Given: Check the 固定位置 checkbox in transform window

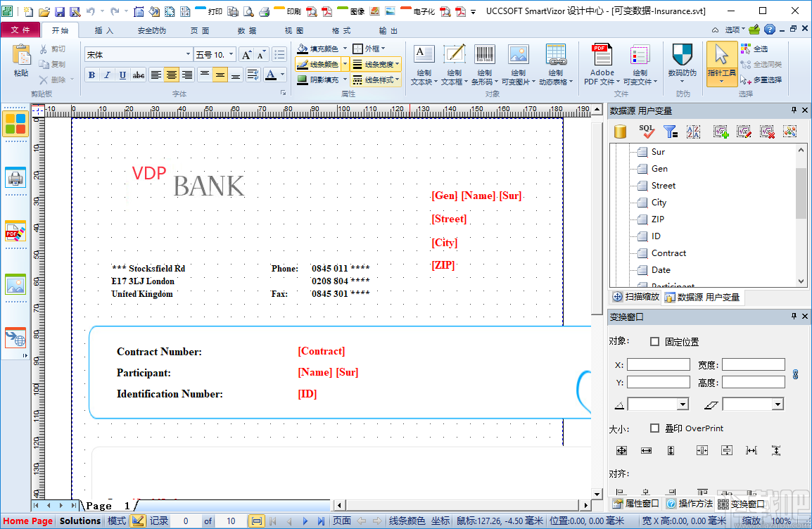Looking at the screenshot, I should pyautogui.click(x=654, y=341).
